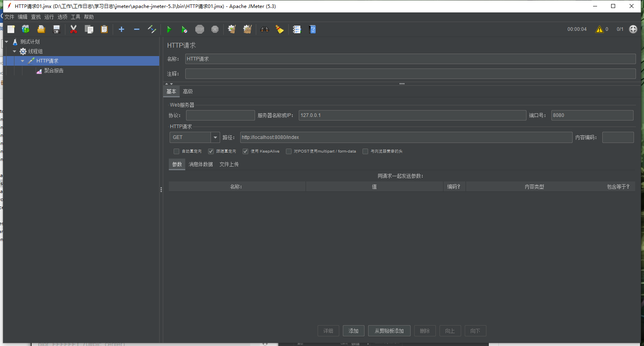Switch to the 消息体数据 tab
This screenshot has width=644, height=346.
(201, 164)
